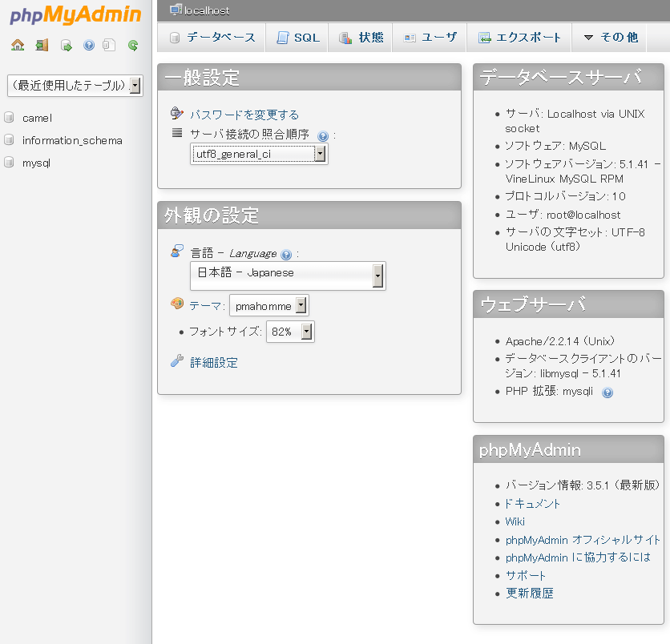The height and width of the screenshot is (644, 670).
Task: Change the 82% font size dropdown
Action: [x=290, y=332]
